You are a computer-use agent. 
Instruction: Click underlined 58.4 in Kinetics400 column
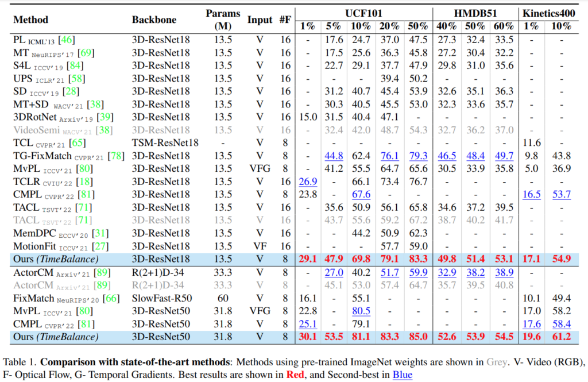click(x=562, y=324)
